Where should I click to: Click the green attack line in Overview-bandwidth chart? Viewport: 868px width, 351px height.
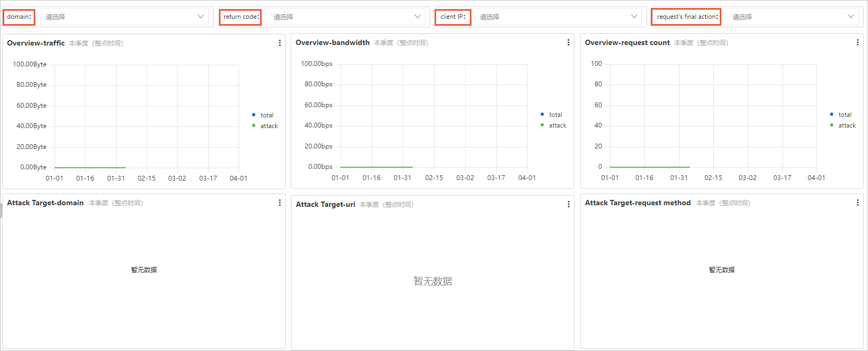376,167
